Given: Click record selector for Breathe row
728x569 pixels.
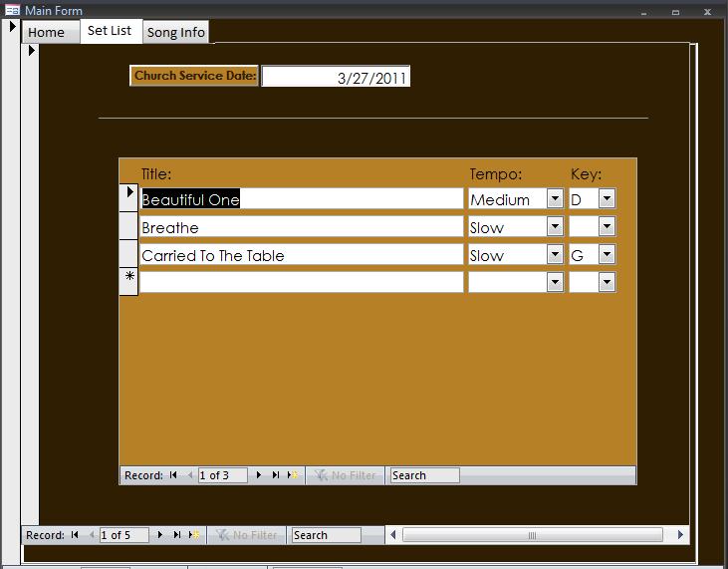Looking at the screenshot, I should tap(128, 226).
